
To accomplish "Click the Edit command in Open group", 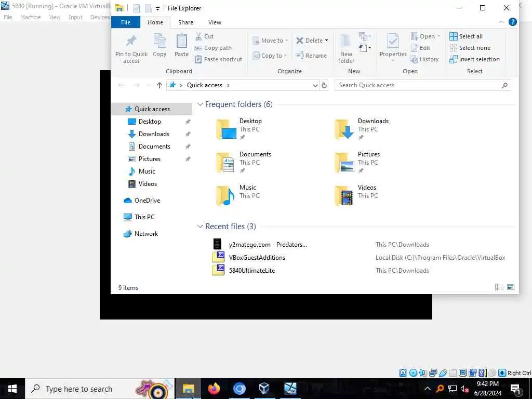I will [420, 48].
